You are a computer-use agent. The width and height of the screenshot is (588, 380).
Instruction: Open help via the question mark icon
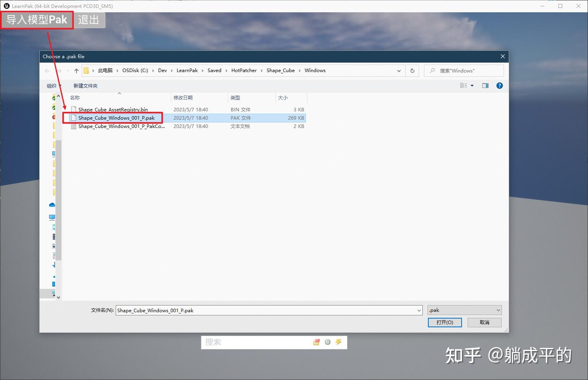pos(499,85)
